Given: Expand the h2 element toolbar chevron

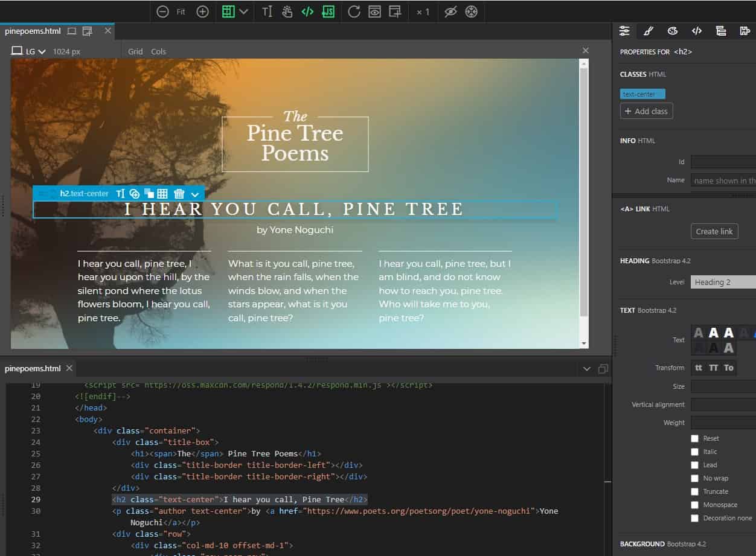Looking at the screenshot, I should pos(194,194).
